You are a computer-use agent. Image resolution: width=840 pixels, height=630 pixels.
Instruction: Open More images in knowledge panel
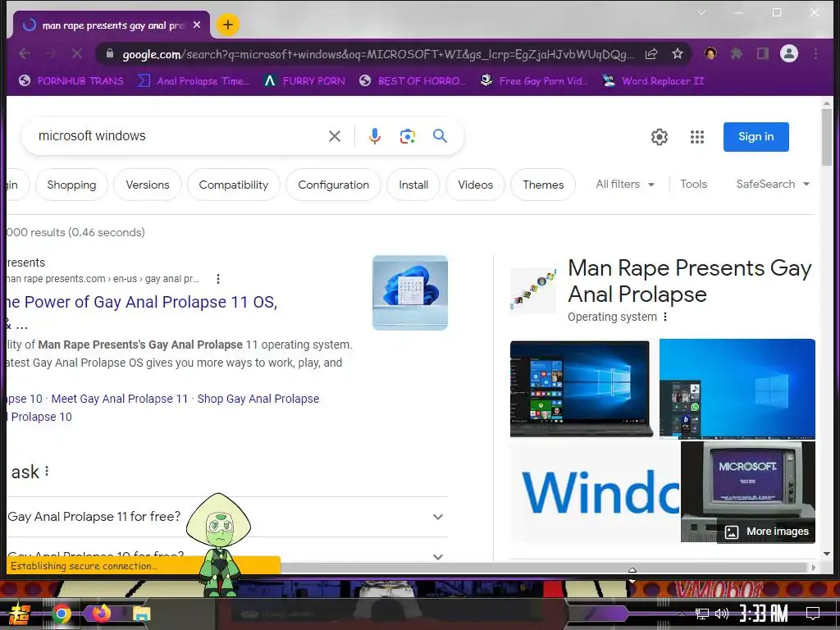767,532
